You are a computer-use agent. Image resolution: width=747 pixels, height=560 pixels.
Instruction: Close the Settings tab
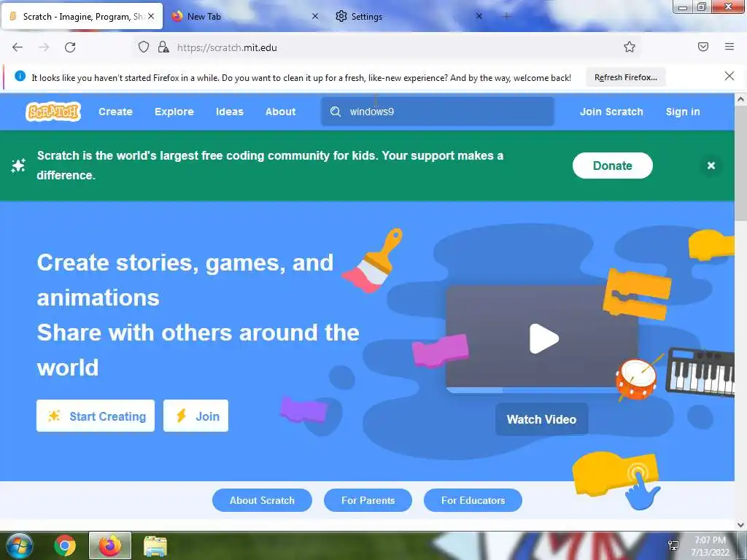(x=479, y=16)
